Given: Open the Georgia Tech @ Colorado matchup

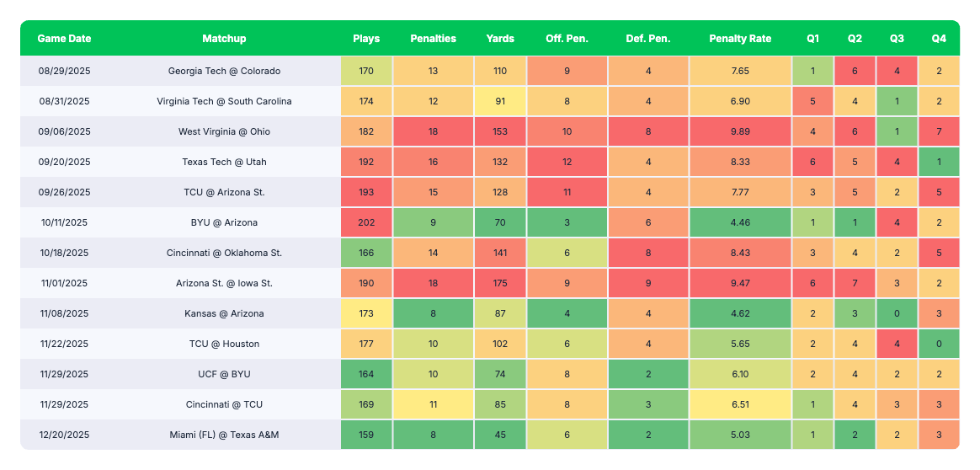Looking at the screenshot, I should 224,71.
